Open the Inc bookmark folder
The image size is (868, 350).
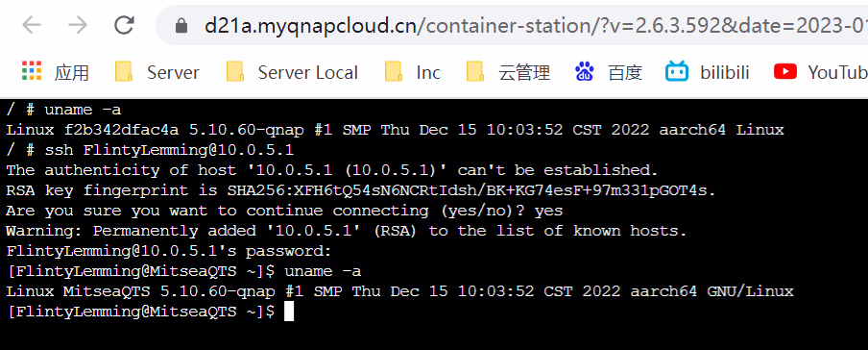pyautogui.click(x=413, y=72)
